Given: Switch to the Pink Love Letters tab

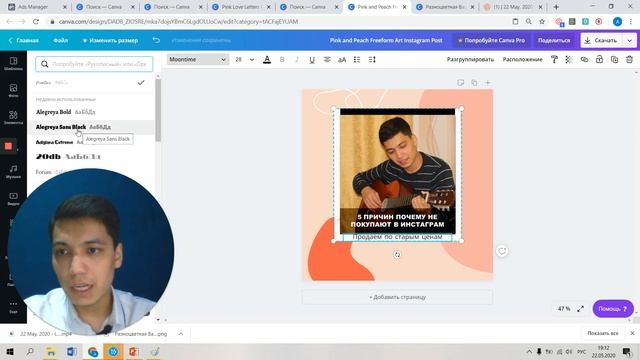Looking at the screenshot, I should point(241,7).
